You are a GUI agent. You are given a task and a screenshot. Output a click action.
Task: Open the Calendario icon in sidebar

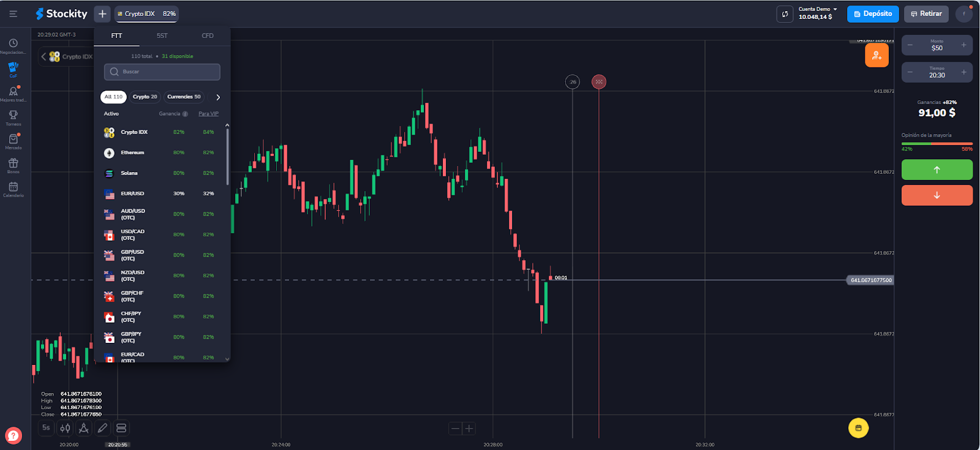point(13,187)
